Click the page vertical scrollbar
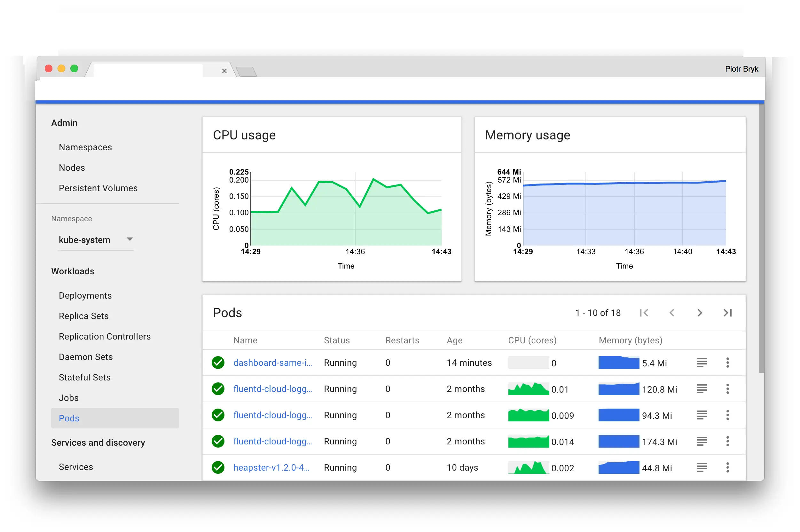 click(761, 238)
